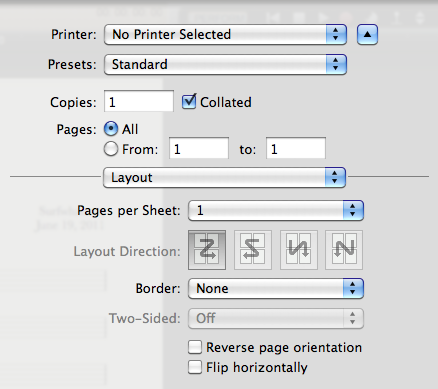Uncheck the Collated checkbox
Viewport: 438px width, 389px height.
pyautogui.click(x=189, y=102)
